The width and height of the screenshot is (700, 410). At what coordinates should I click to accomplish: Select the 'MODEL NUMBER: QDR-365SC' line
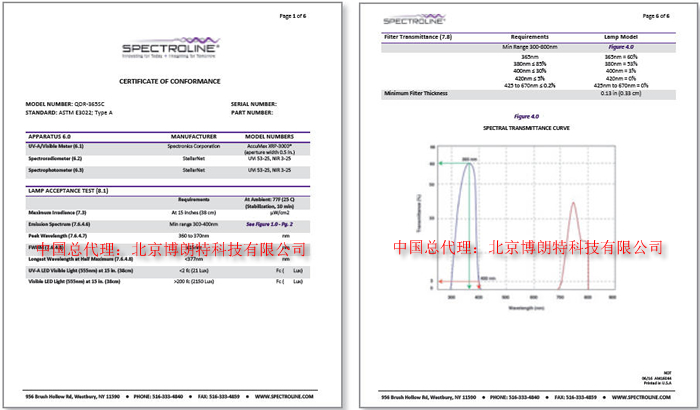[65, 104]
